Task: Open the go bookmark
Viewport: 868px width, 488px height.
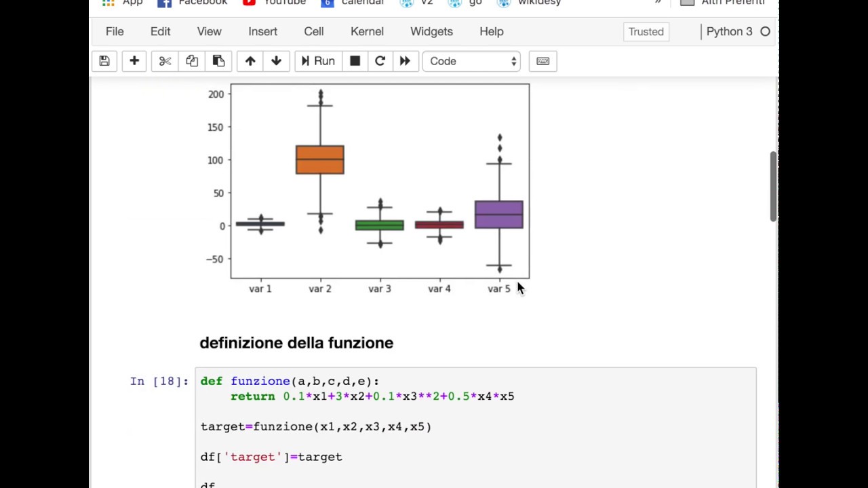Action: point(465,3)
